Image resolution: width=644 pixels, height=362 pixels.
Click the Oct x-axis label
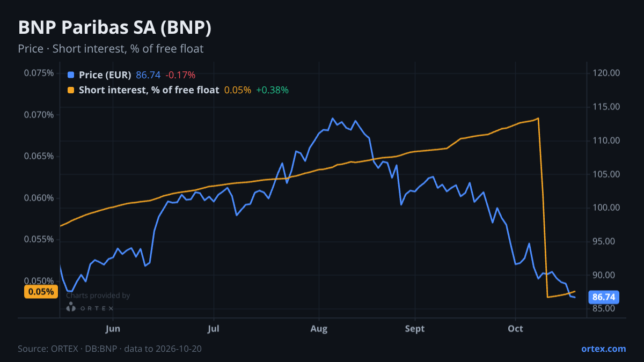515,328
